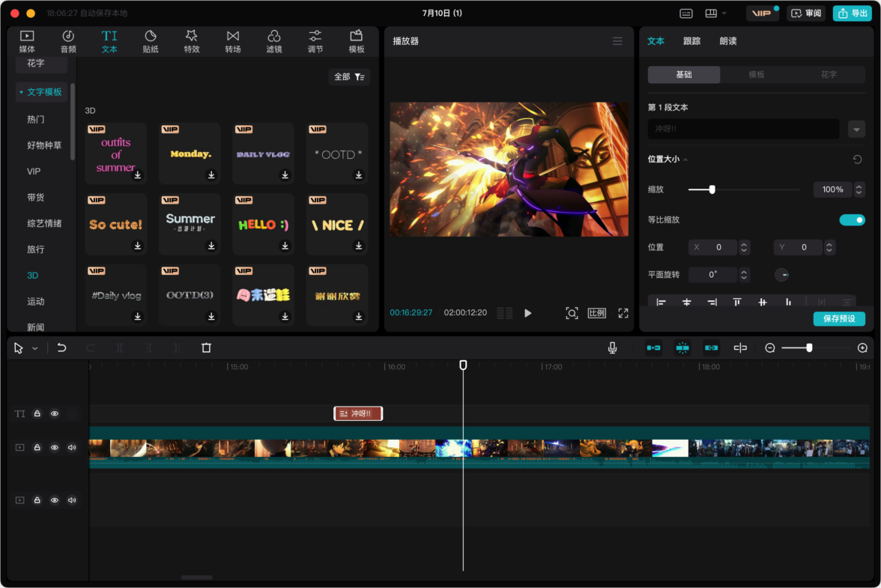Toggle clip linkage icon in timeline

point(712,348)
